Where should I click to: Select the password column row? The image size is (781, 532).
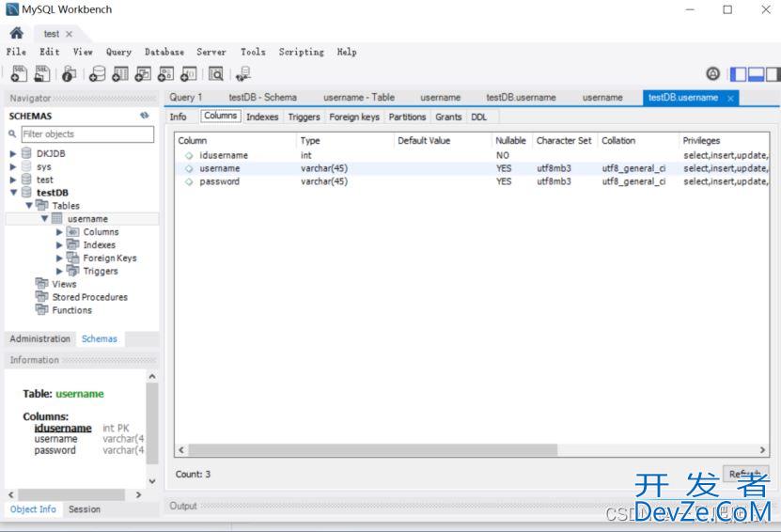(472, 181)
